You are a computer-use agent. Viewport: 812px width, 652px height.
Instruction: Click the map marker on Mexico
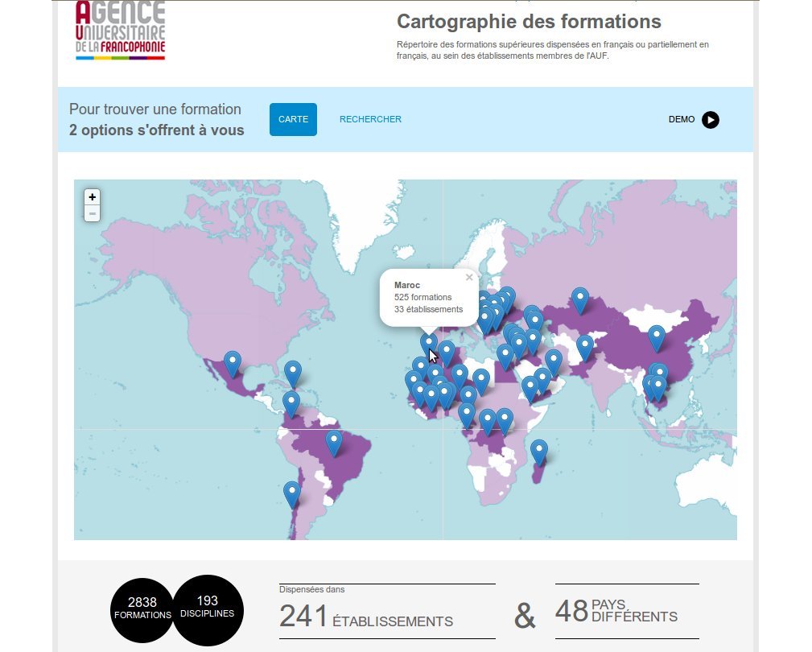(232, 363)
